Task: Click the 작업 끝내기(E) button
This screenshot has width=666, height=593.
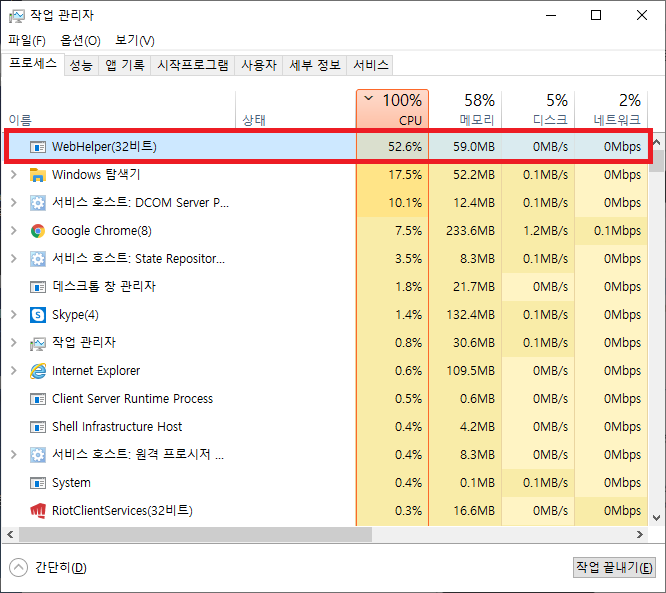Action: click(x=614, y=568)
